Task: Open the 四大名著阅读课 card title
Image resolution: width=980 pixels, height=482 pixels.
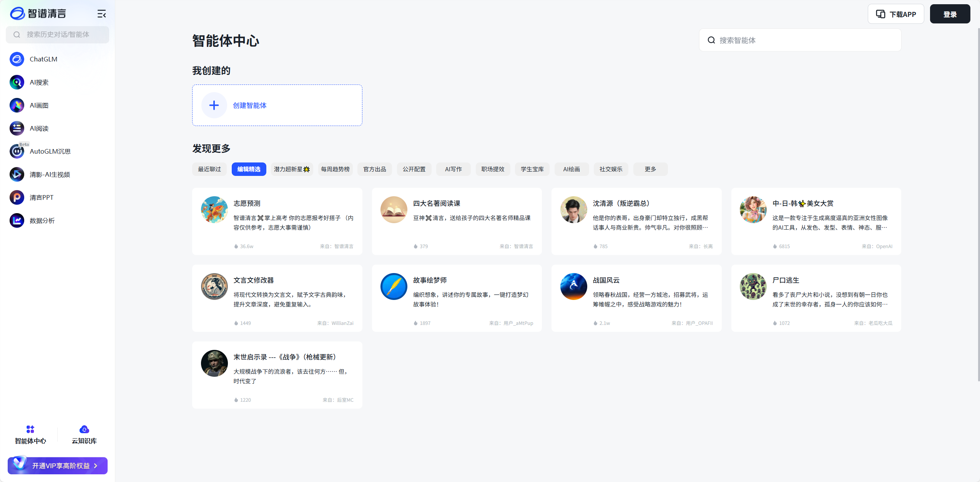Action: click(437, 203)
